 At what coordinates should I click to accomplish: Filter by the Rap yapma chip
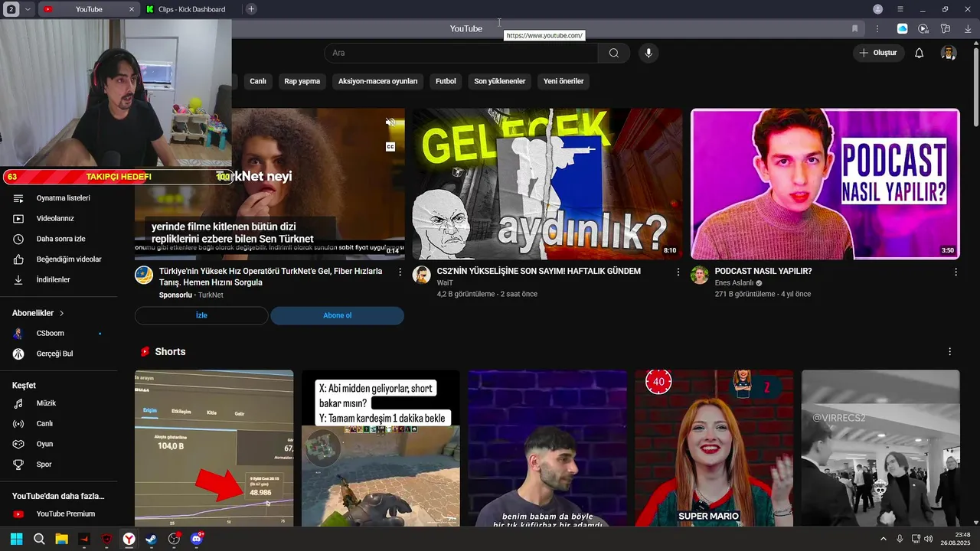(302, 81)
